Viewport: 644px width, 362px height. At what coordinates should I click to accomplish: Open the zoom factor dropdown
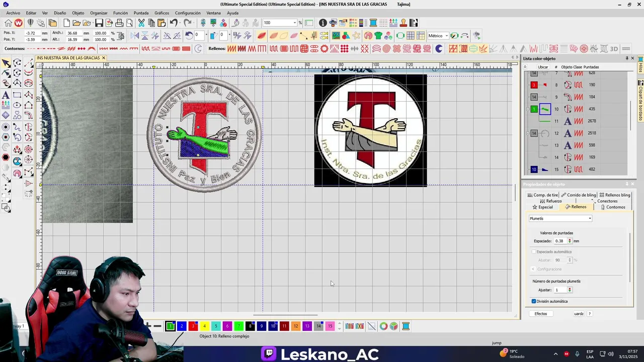295,23
